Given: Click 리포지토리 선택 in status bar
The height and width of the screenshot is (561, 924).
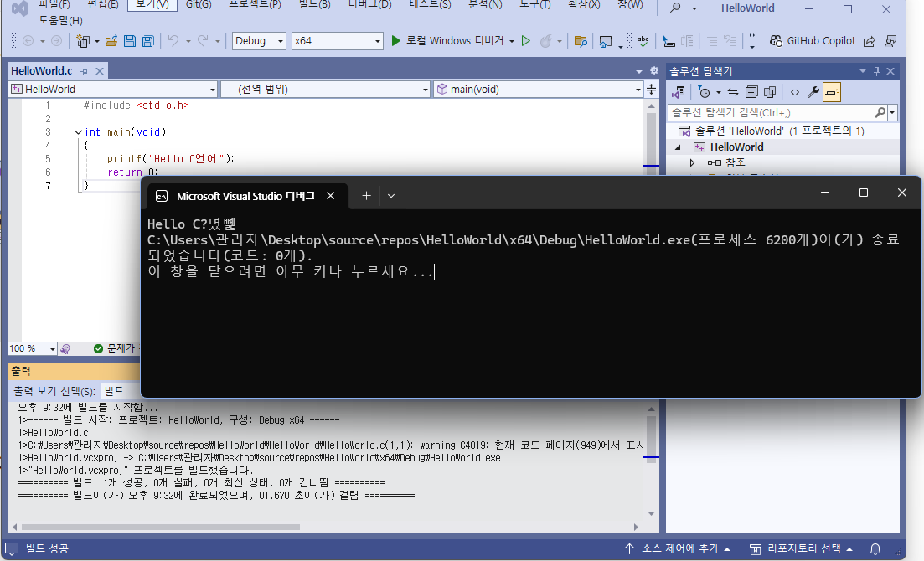Looking at the screenshot, I should coord(802,548).
